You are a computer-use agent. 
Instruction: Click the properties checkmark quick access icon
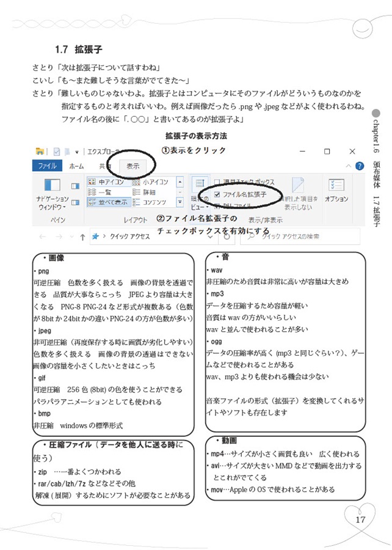point(56,152)
